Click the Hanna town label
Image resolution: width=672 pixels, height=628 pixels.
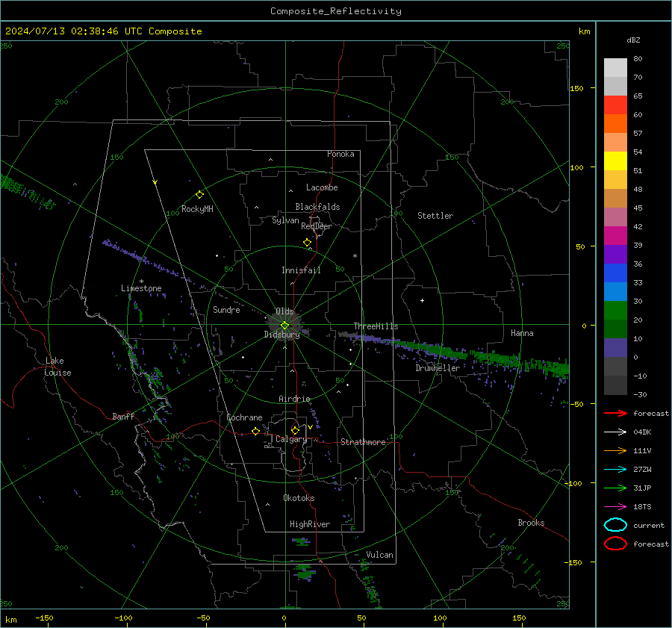[x=522, y=333]
